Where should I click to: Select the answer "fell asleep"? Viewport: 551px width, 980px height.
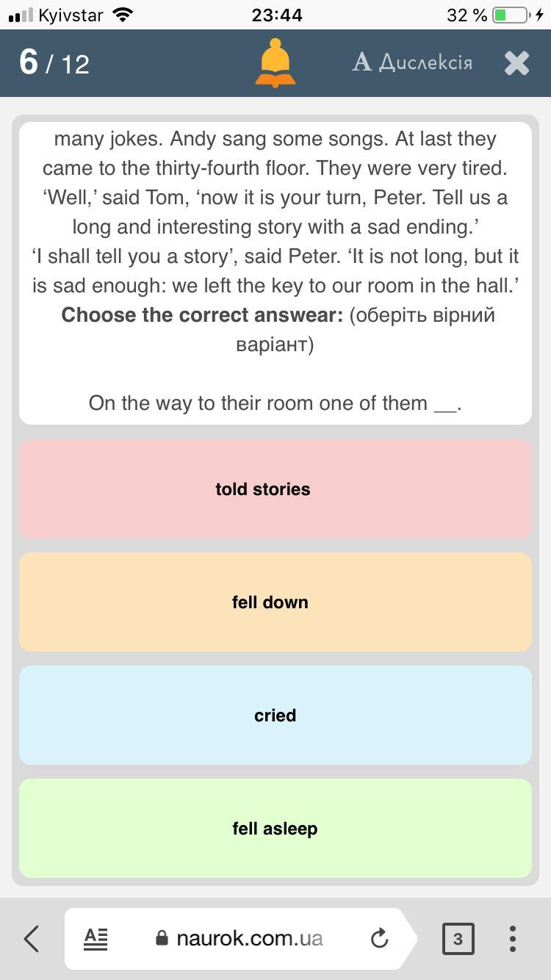(x=275, y=829)
